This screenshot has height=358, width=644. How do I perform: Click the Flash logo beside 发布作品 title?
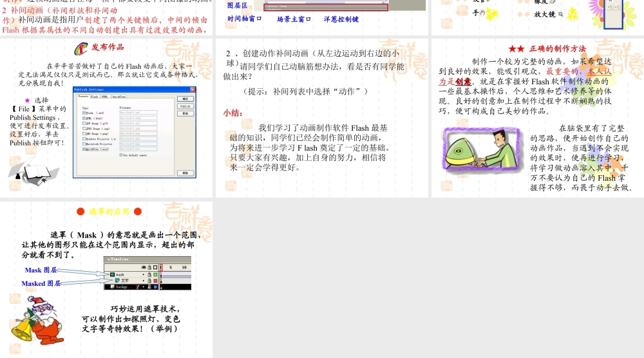pos(81,48)
